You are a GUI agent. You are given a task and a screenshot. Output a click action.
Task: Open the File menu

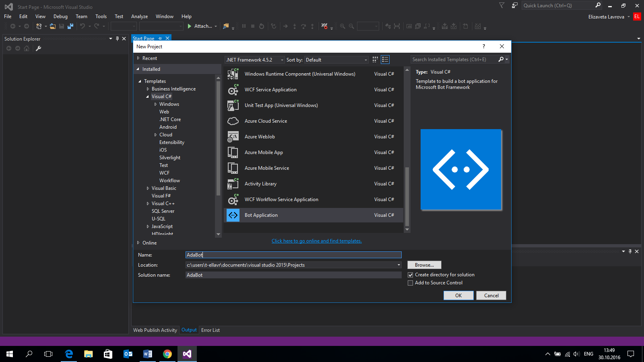coord(8,16)
